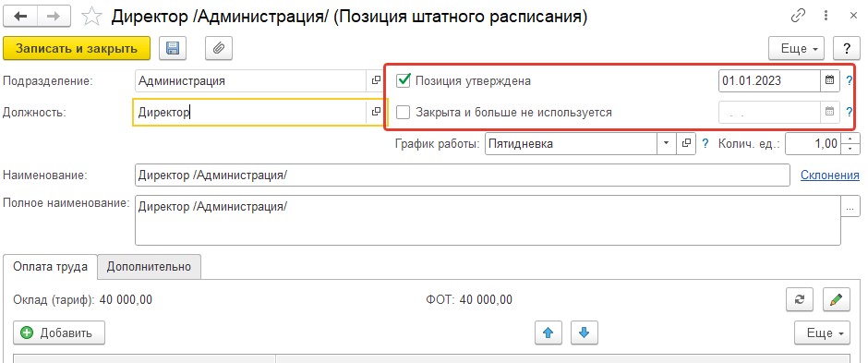The image size is (868, 363).
Task: Open attachments via the paperclip icon
Action: pyautogui.click(x=219, y=48)
